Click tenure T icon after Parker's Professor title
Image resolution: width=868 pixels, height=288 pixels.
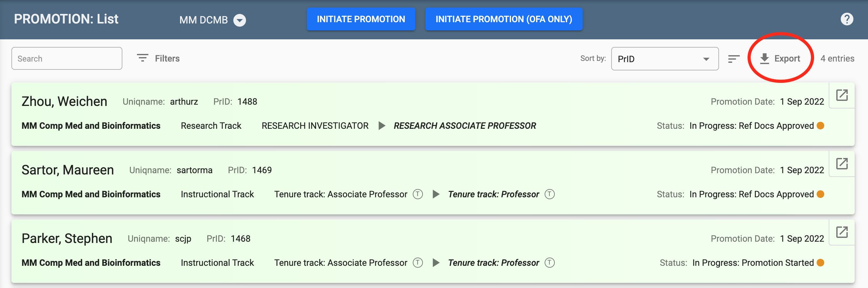(x=550, y=263)
